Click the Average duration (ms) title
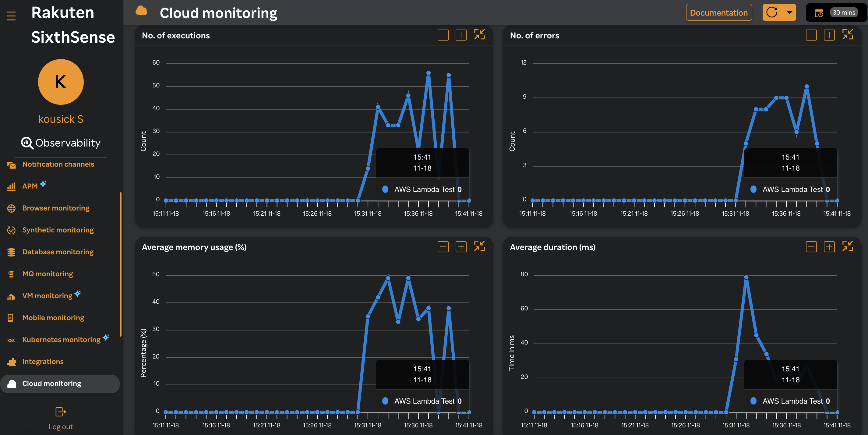868x435 pixels. click(x=552, y=247)
